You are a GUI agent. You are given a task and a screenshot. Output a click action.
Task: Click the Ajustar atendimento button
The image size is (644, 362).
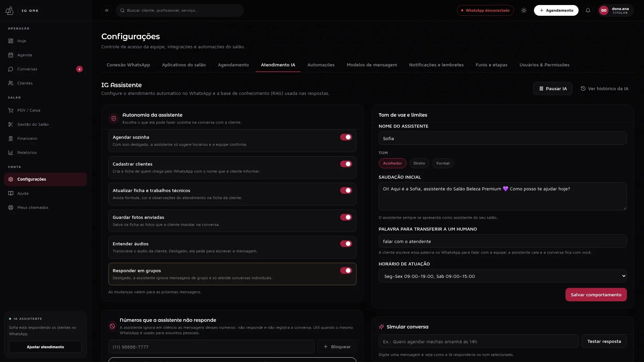pyautogui.click(x=45, y=347)
